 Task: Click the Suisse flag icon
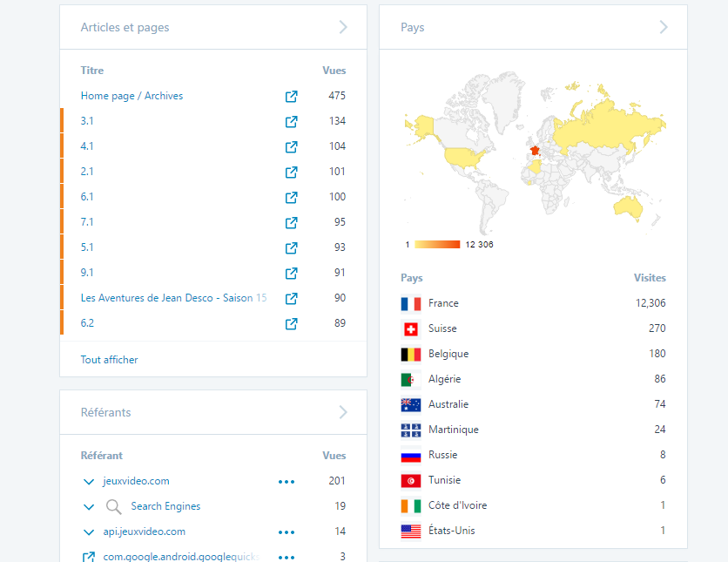coord(411,328)
